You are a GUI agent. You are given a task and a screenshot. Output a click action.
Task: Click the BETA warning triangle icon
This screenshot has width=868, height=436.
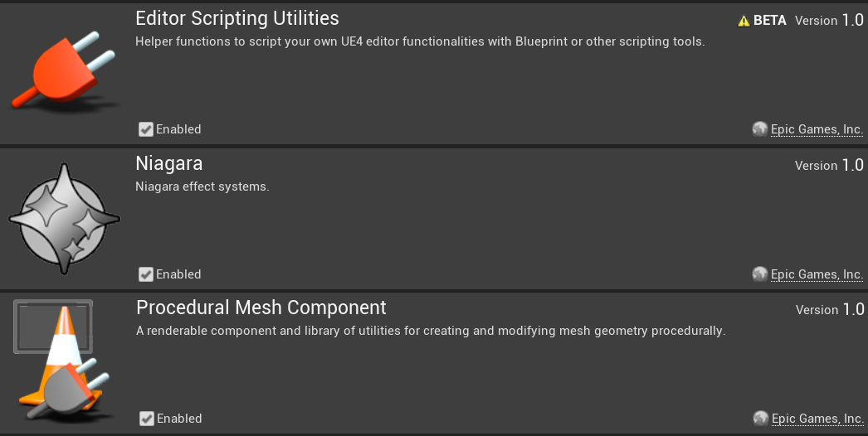pyautogui.click(x=744, y=21)
